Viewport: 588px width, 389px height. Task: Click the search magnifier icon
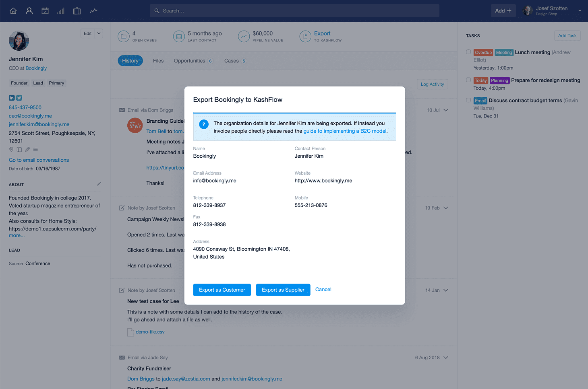coord(157,11)
